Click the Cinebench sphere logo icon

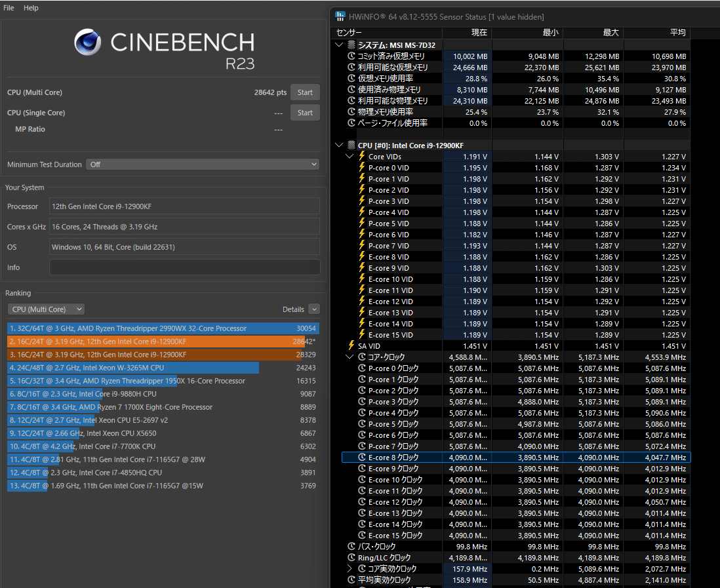click(88, 42)
